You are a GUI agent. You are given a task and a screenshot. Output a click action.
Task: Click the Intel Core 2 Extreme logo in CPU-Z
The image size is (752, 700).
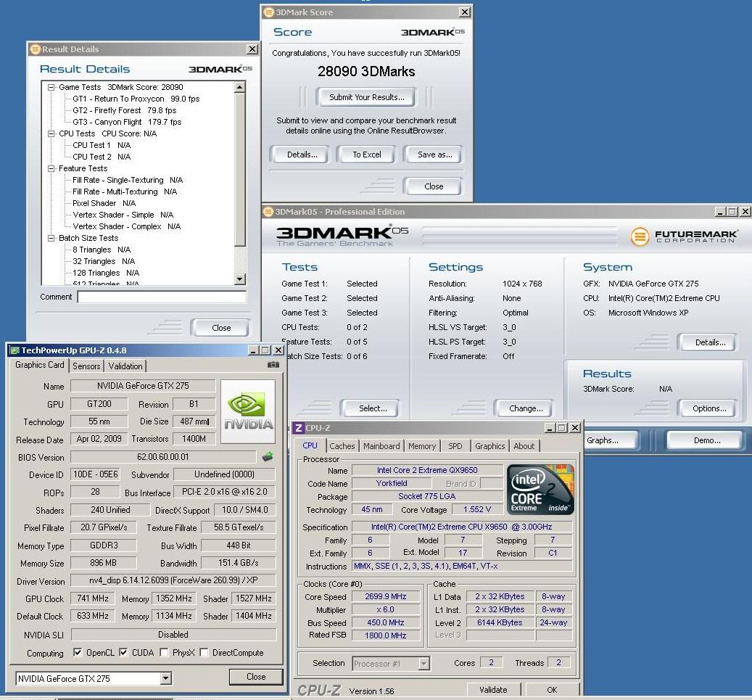coord(540,490)
